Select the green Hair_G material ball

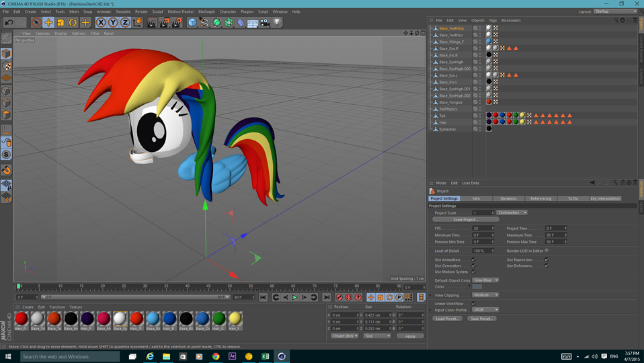[218, 319]
